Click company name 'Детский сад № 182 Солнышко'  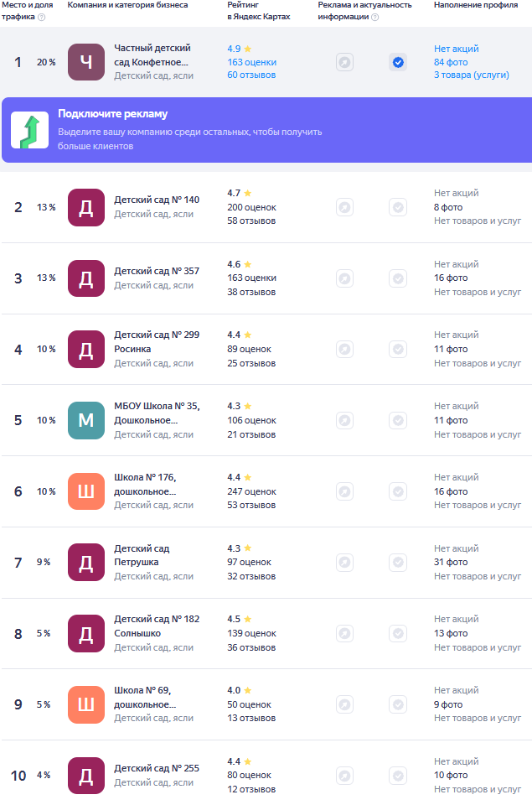coord(157,626)
